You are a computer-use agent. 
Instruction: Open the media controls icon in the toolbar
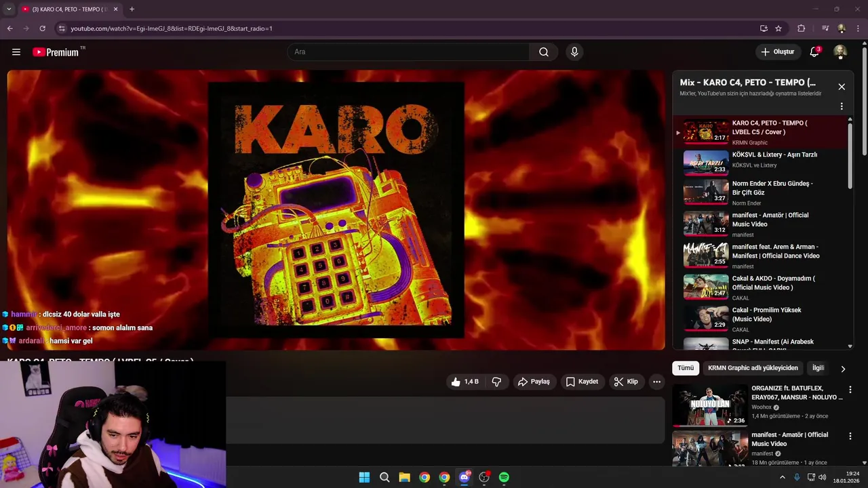825,28
